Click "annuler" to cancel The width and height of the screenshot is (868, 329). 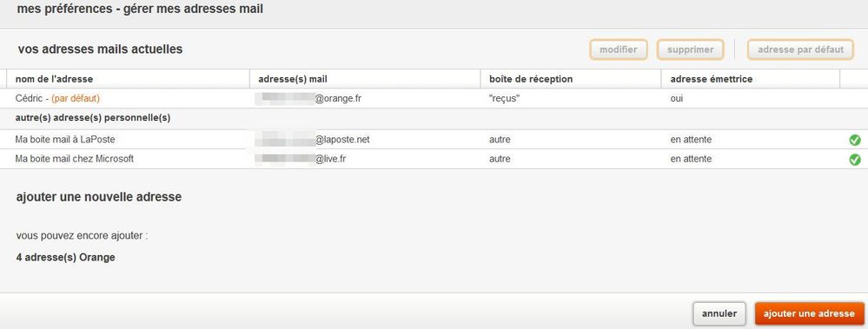719,313
